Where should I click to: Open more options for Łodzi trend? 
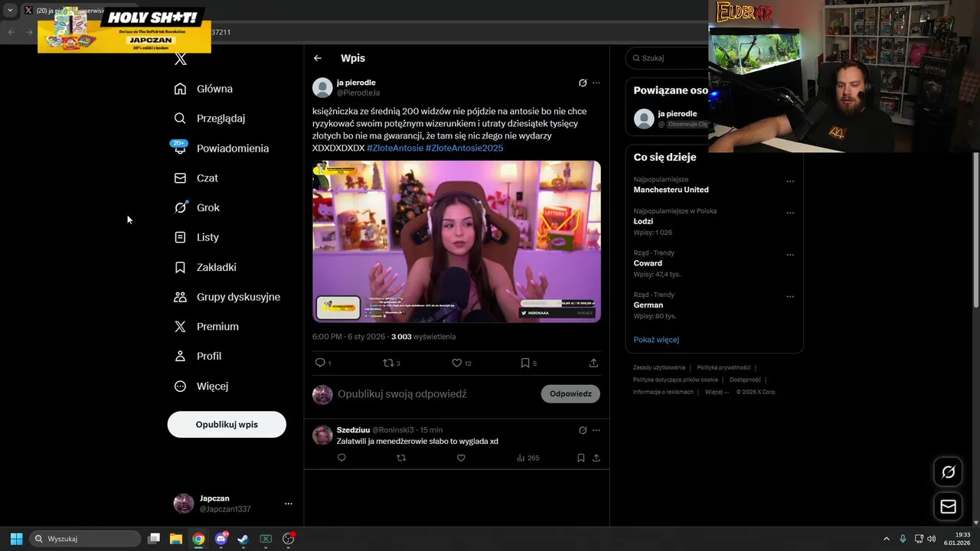[x=790, y=213]
